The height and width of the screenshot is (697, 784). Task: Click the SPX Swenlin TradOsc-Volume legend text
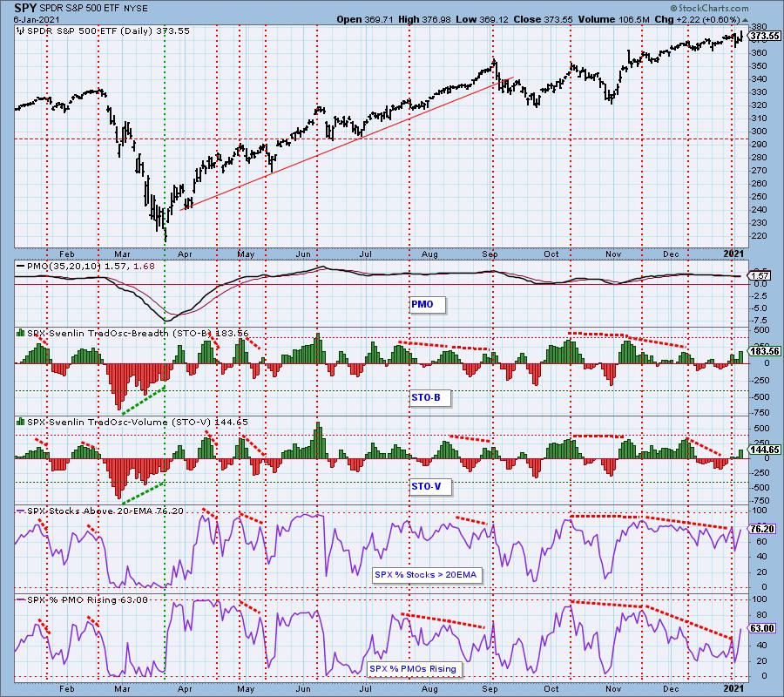138,422
